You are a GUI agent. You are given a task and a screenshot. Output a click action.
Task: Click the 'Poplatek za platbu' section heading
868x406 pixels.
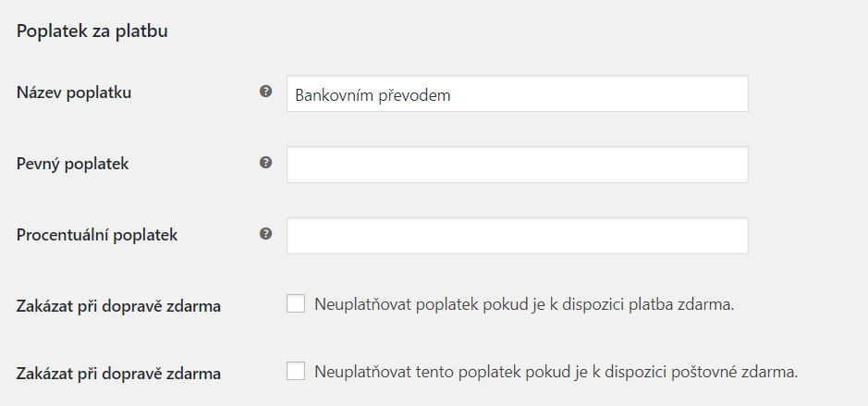[x=92, y=31]
